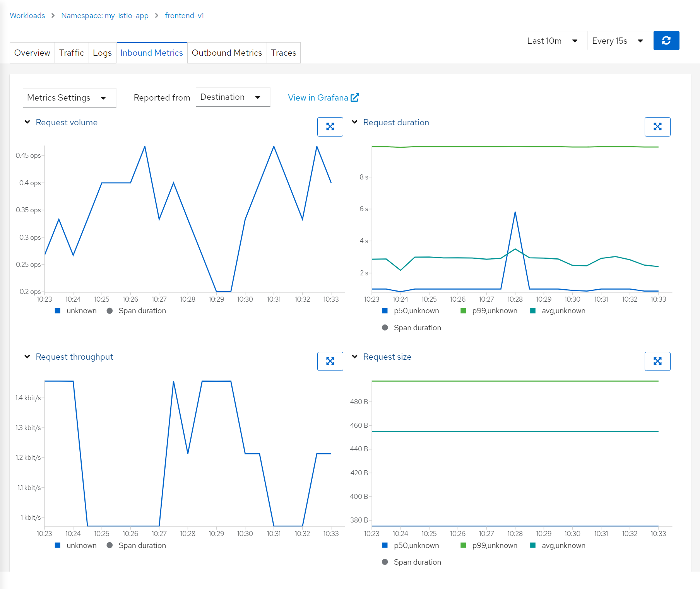Click the Request duration title
This screenshot has height=589, width=700.
[x=396, y=122]
